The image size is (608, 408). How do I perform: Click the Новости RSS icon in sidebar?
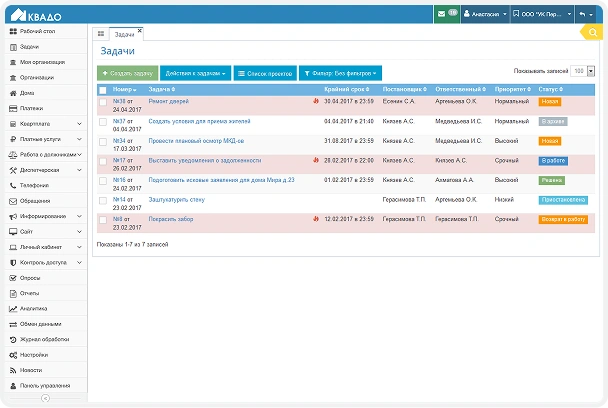pos(12,369)
